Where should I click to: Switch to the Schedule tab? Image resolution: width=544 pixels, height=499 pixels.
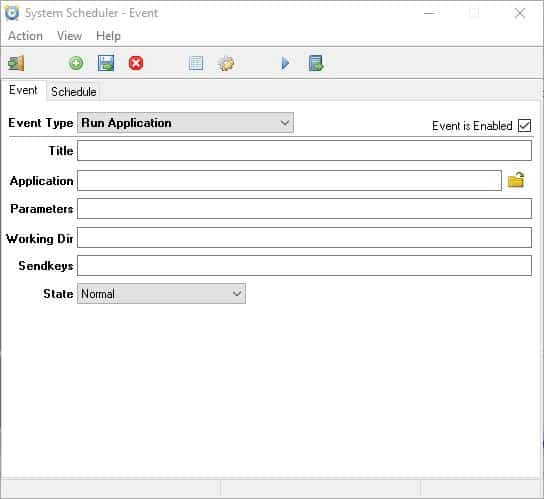coord(74,92)
